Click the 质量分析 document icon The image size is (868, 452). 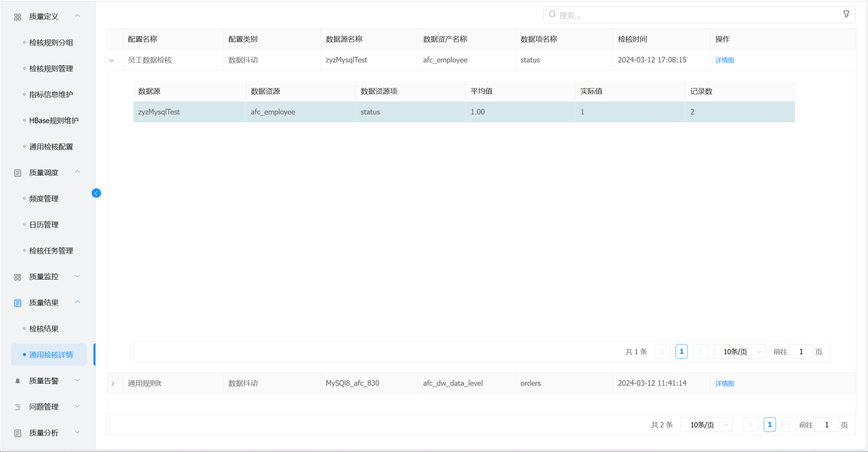click(x=18, y=433)
